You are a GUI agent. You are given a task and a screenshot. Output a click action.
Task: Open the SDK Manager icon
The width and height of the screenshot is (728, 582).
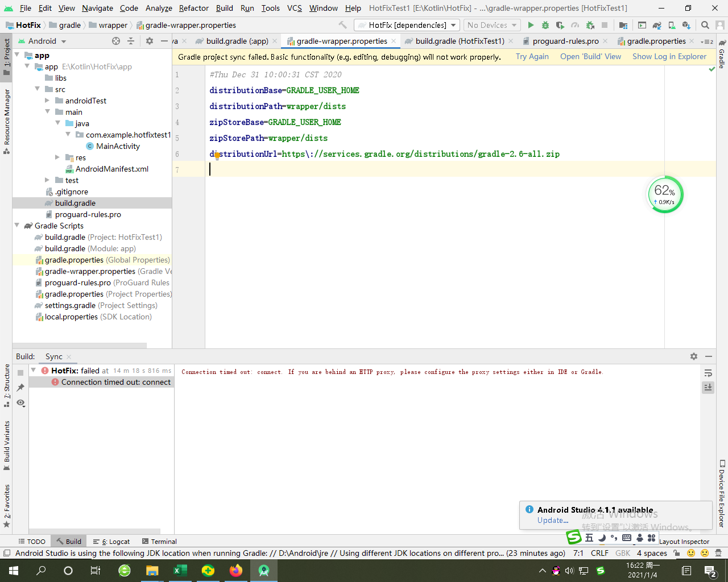pyautogui.click(x=686, y=25)
